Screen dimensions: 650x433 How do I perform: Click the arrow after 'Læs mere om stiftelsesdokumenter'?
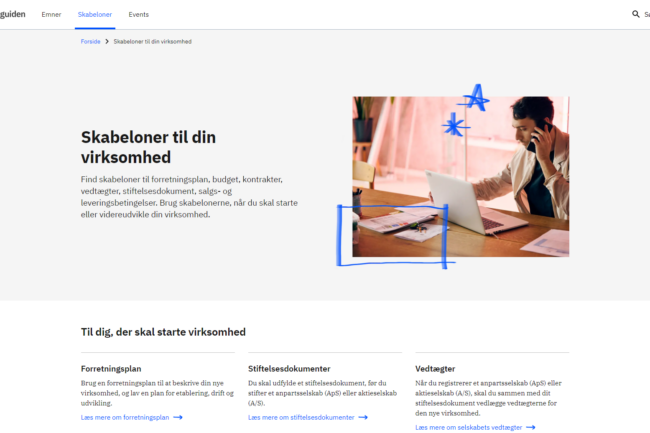(x=362, y=416)
